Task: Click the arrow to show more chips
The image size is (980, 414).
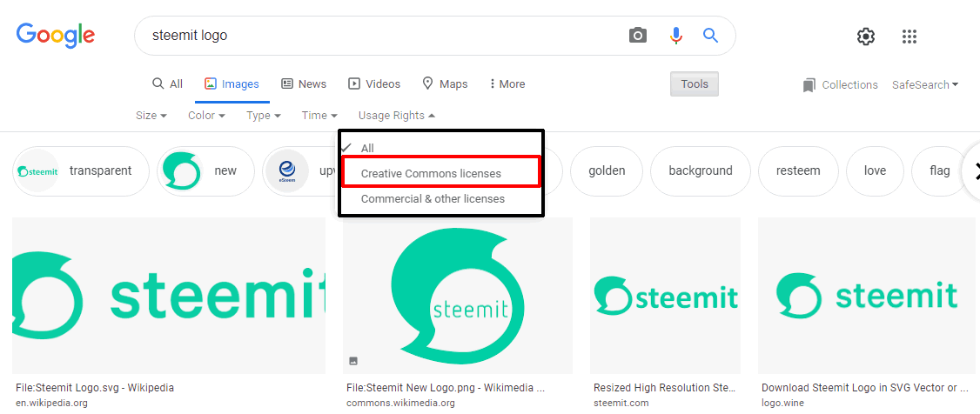Action: click(970, 171)
